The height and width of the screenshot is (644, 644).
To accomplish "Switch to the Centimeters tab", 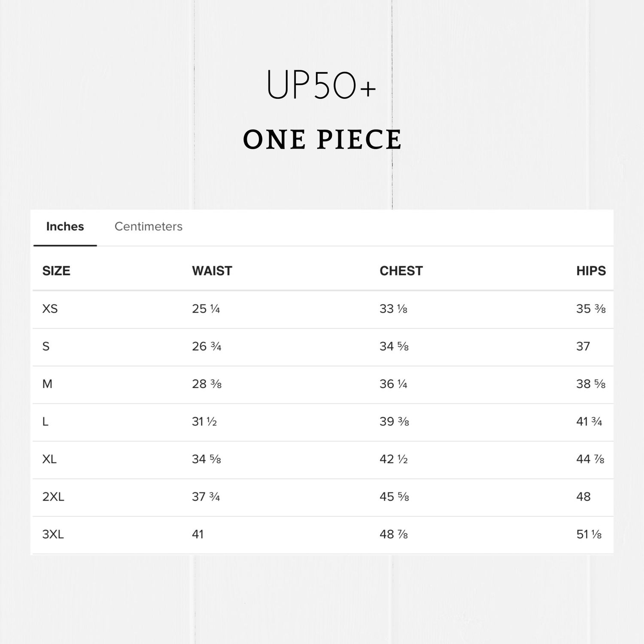I will (148, 227).
